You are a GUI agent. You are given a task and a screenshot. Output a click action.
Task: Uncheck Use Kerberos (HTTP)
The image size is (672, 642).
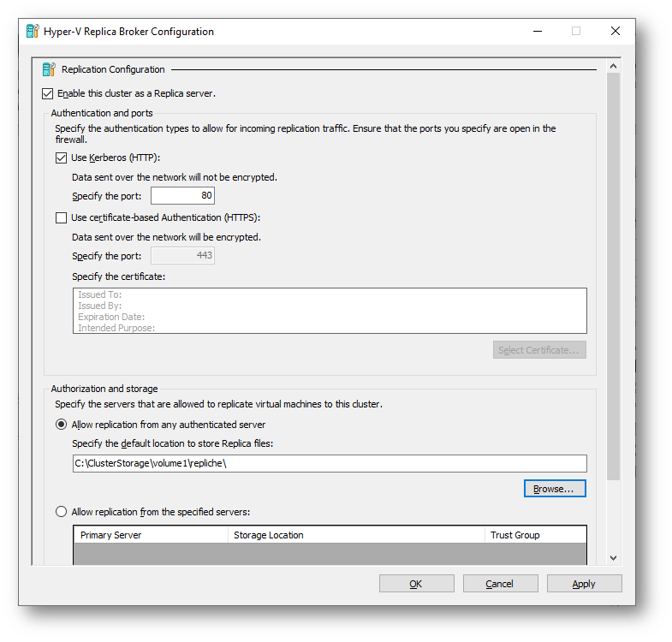tap(62, 158)
